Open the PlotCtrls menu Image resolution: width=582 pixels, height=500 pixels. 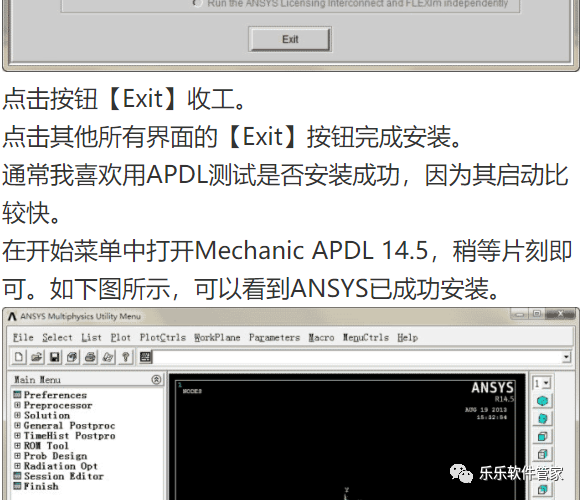(163, 337)
